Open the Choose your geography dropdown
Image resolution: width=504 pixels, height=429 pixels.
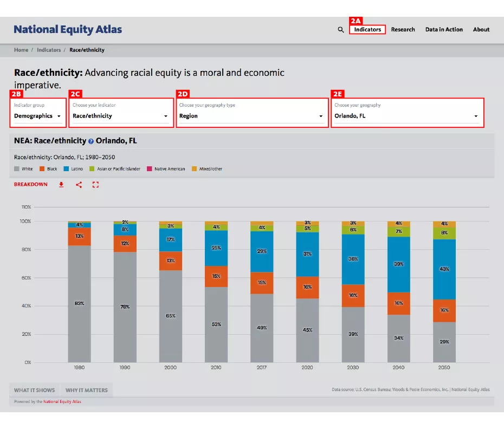coord(406,116)
